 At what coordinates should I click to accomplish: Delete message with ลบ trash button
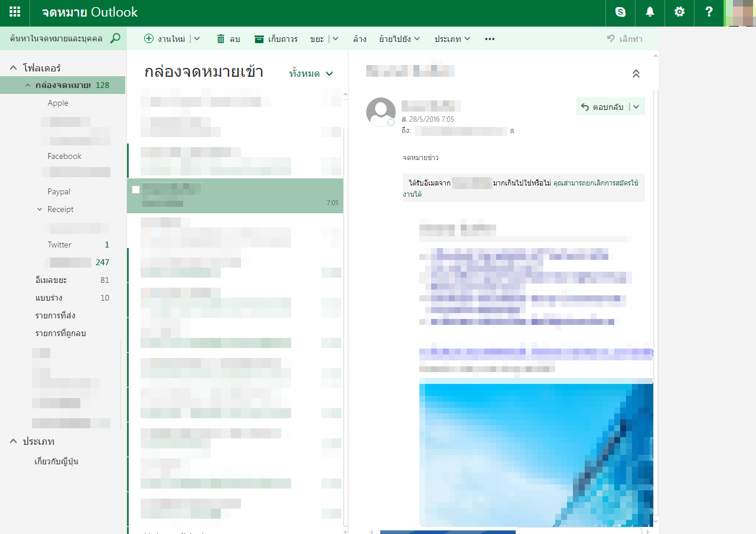(228, 39)
